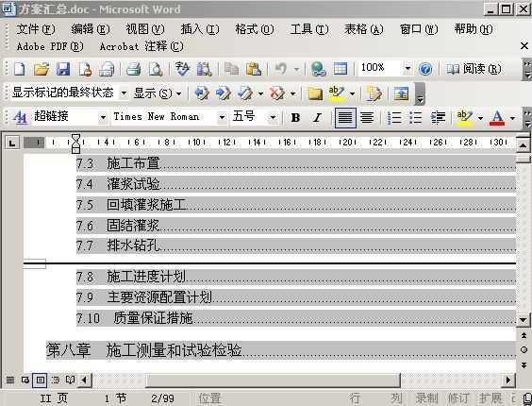This screenshot has height=406, width=532.
Task: Click the Permission icon on the standard toolbar
Action: [x=85, y=69]
